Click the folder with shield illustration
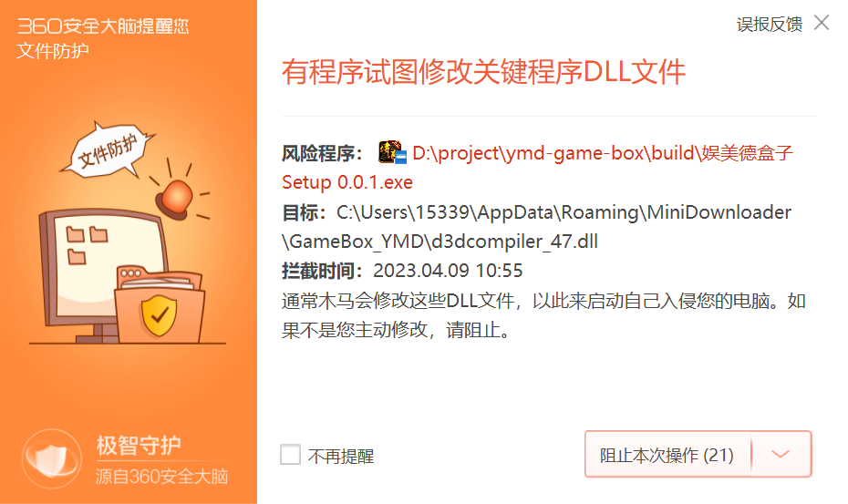This screenshot has height=504, width=848. [x=160, y=303]
